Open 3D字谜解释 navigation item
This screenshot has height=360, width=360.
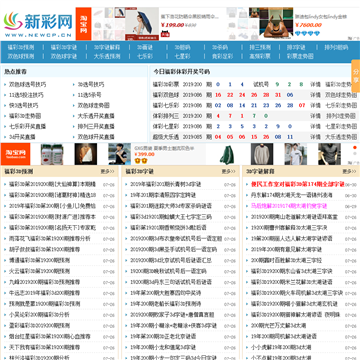click(107, 47)
